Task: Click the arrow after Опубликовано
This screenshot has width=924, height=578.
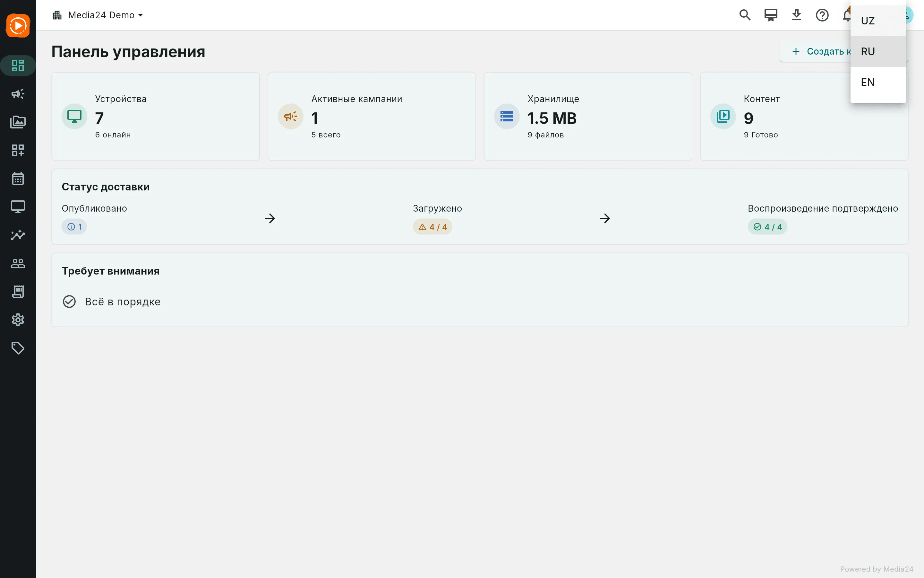Action: pos(270,218)
